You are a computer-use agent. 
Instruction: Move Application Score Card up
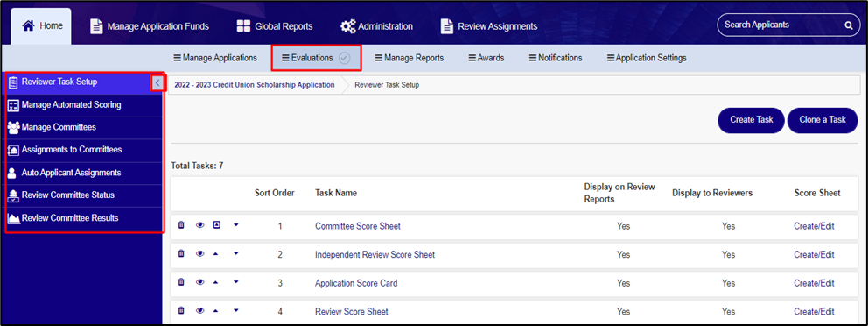pos(216,282)
